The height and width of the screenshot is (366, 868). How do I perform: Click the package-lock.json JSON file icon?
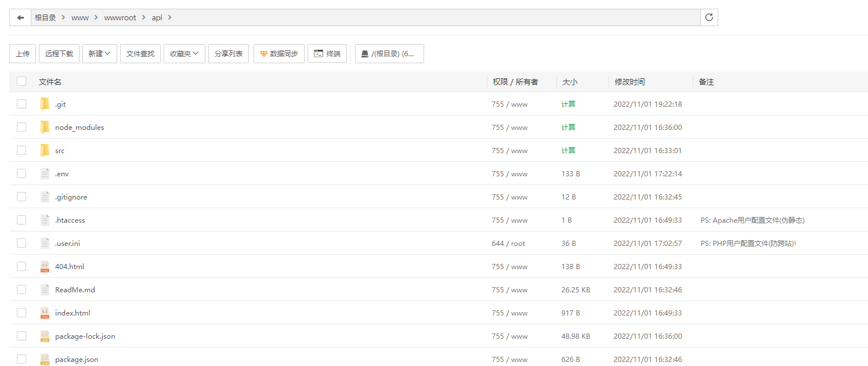coord(45,336)
